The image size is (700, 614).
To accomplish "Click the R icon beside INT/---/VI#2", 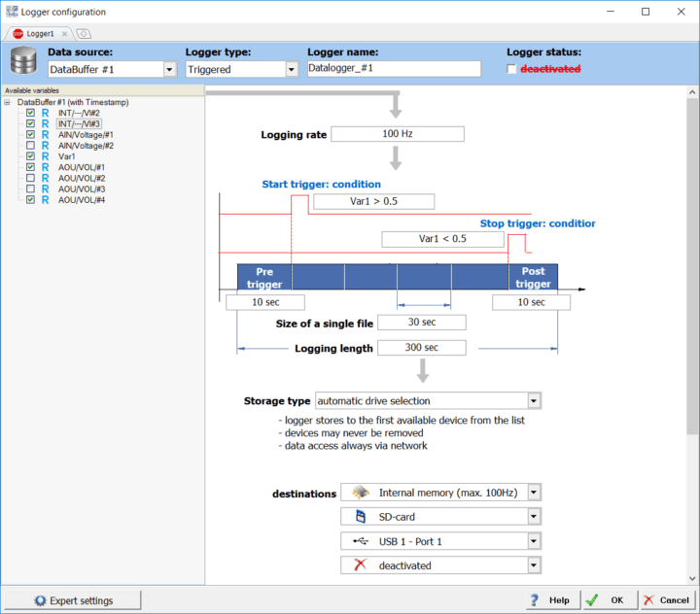I will pos(45,113).
